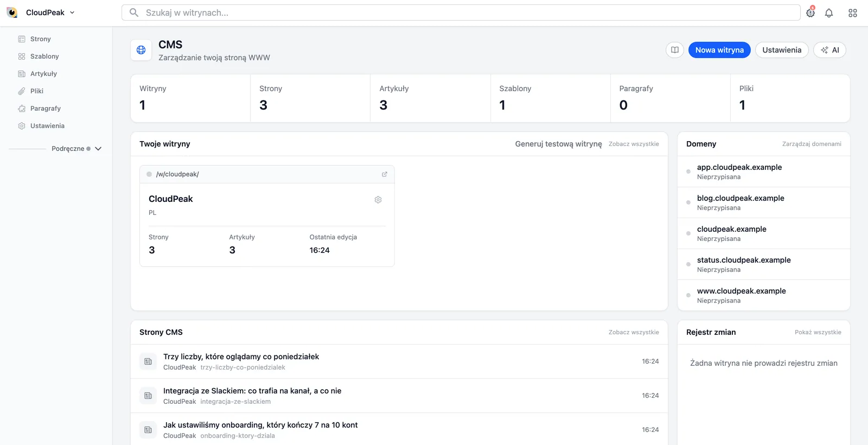Click page icon for Trzy liczby article

(148, 361)
